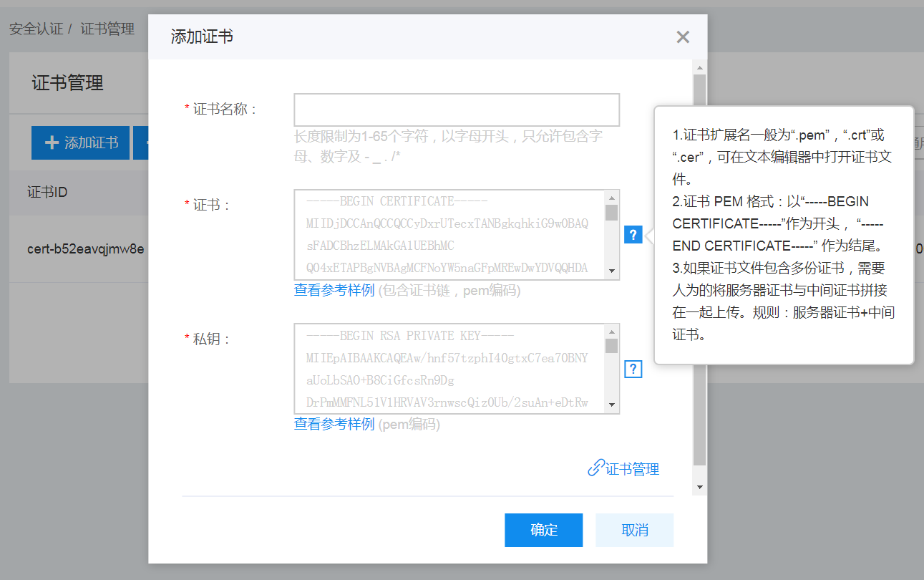The height and width of the screenshot is (580, 924).
Task: Click the up arrow of 证书 textarea scrollbar
Action: 612,198
